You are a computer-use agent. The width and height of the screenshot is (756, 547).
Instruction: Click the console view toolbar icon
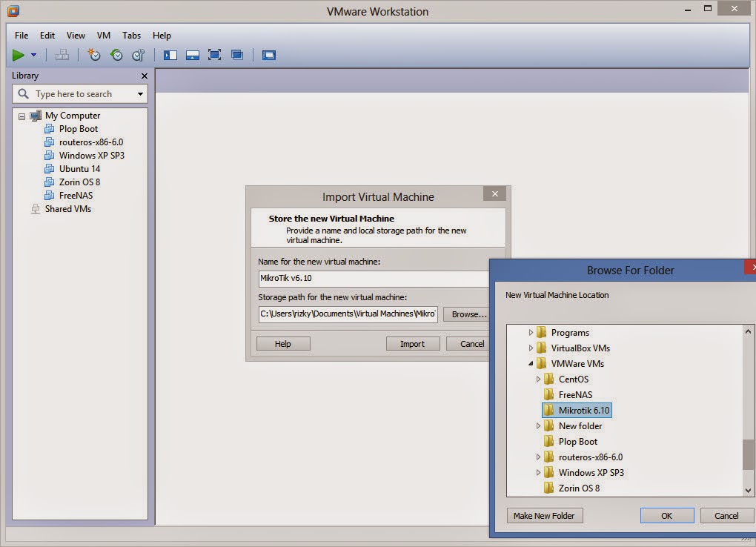point(269,55)
